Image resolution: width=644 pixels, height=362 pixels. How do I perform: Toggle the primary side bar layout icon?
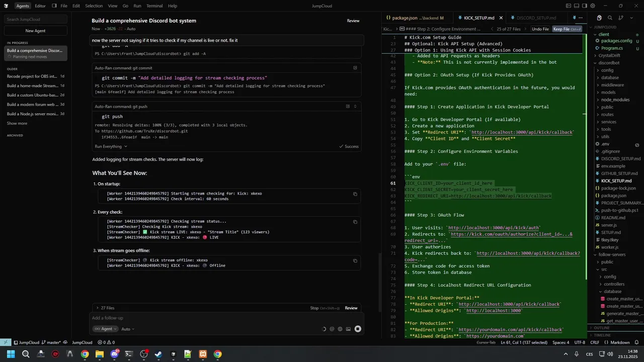click(569, 6)
